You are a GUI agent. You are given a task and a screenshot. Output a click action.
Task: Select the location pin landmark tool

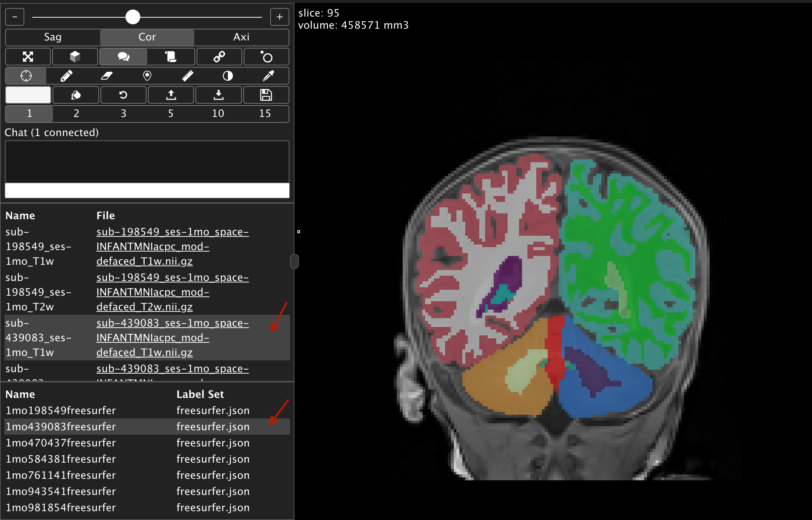[147, 76]
